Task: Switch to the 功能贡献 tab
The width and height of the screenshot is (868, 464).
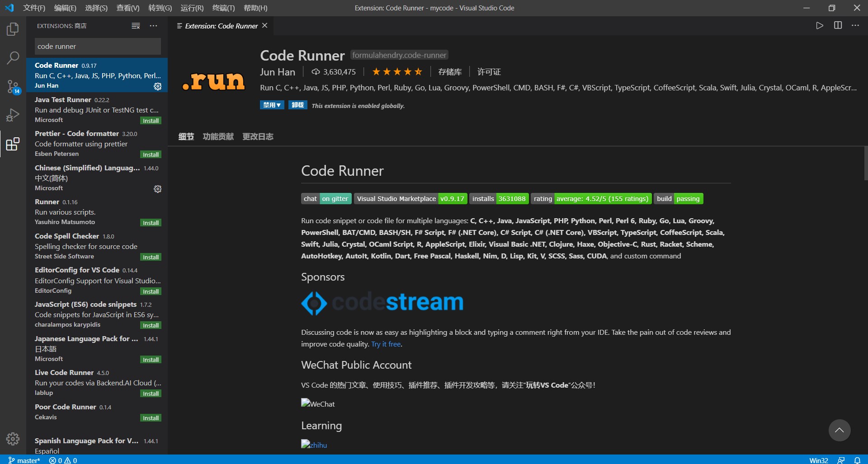Action: click(x=218, y=136)
